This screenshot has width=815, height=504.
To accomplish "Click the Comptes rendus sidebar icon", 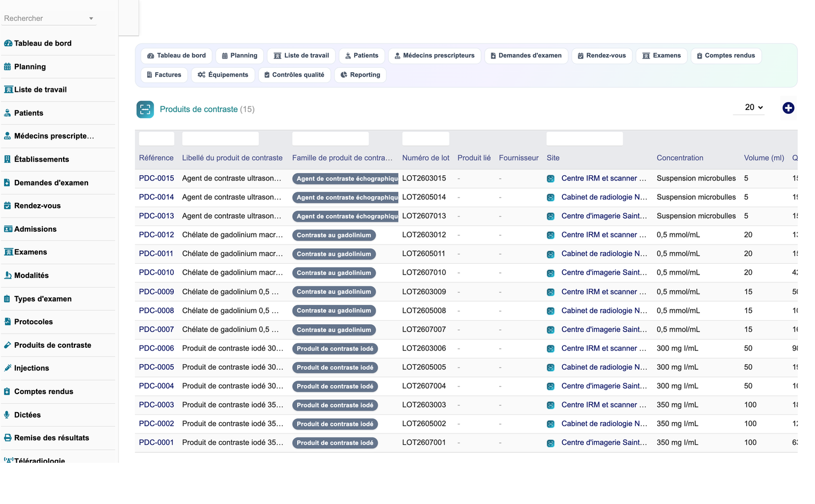I will click(7, 392).
